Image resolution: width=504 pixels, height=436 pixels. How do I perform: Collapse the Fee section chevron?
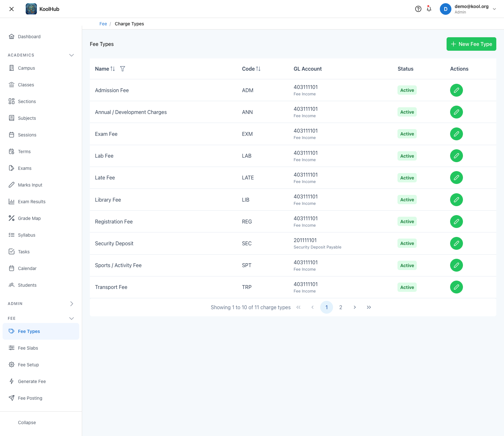[x=72, y=318]
